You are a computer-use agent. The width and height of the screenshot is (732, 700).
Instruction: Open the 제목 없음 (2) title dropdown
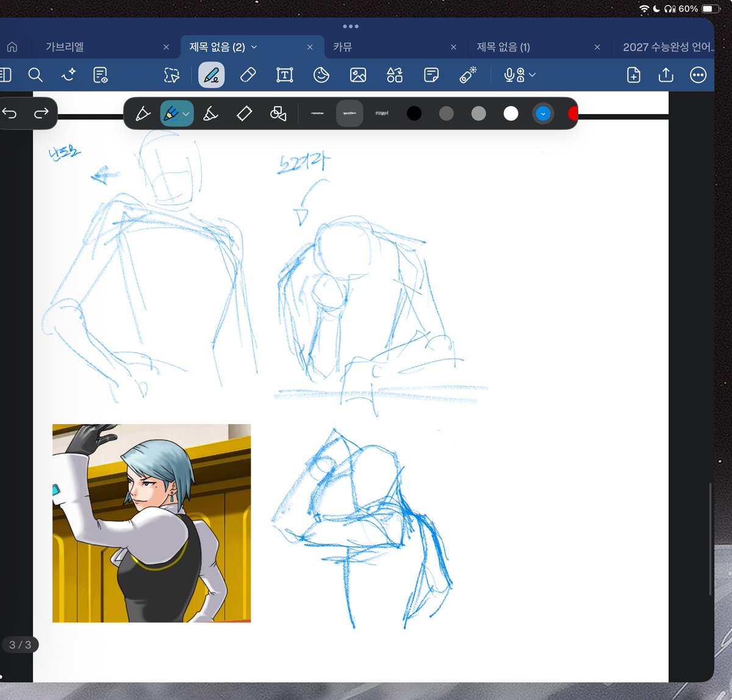pyautogui.click(x=254, y=47)
